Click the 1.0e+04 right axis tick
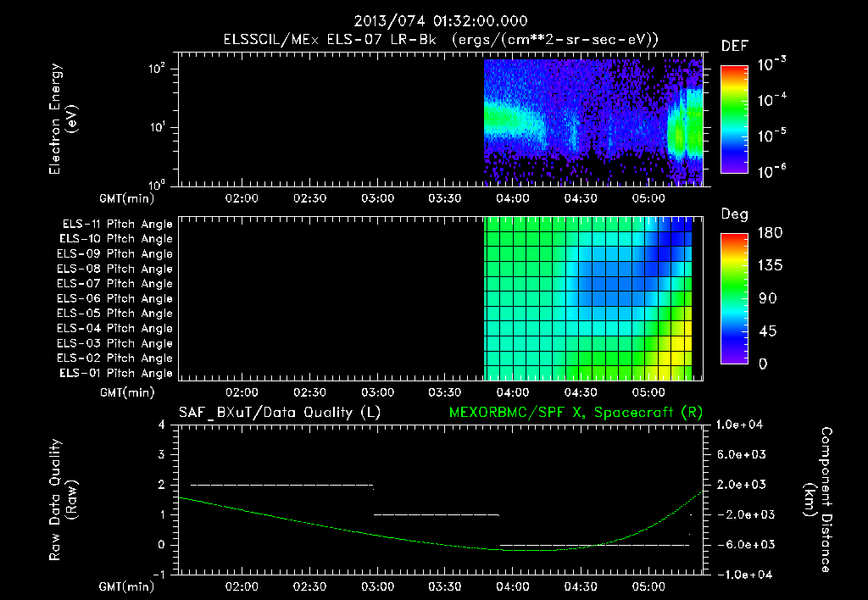Image resolution: width=868 pixels, height=600 pixels. click(x=739, y=425)
